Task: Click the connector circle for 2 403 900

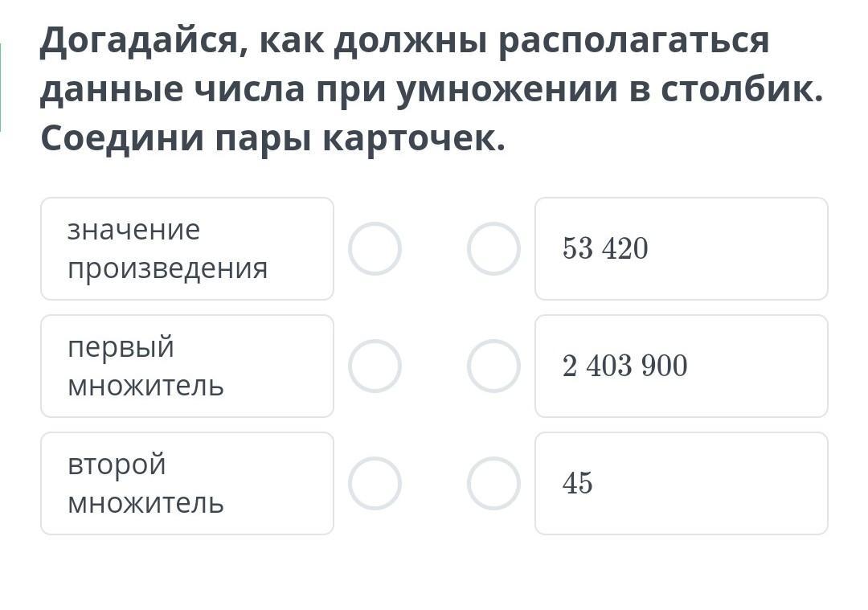Action: coord(493,366)
